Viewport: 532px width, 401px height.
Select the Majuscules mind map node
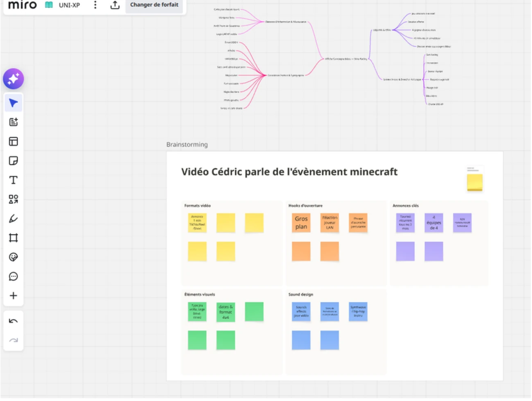coord(231,75)
